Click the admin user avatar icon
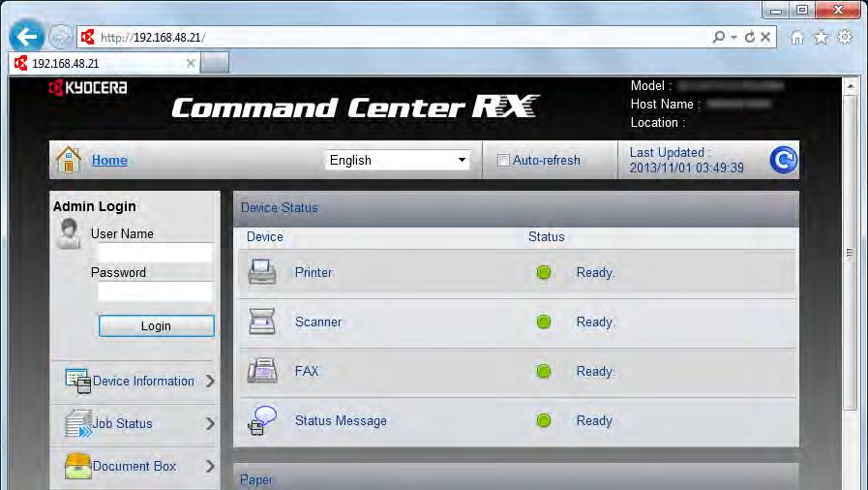The image size is (868, 490). pyautogui.click(x=70, y=233)
